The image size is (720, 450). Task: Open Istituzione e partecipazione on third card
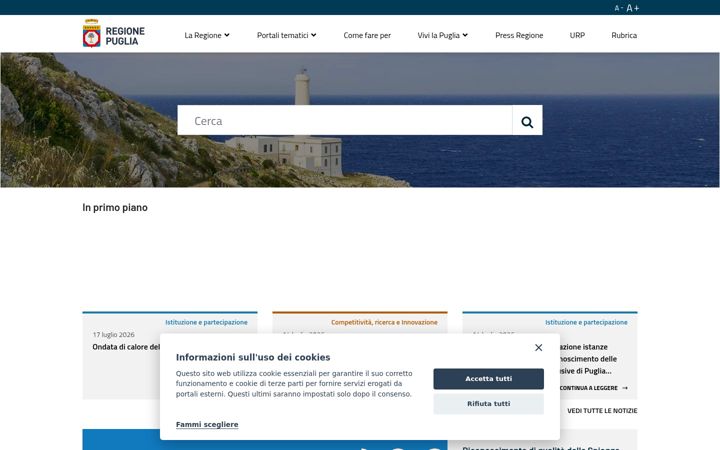pos(586,322)
